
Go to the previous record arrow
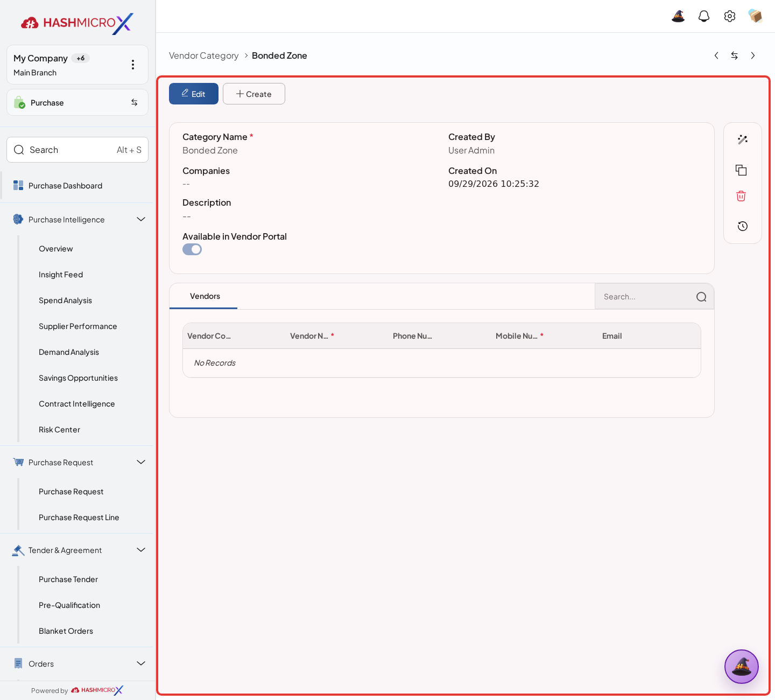click(716, 55)
